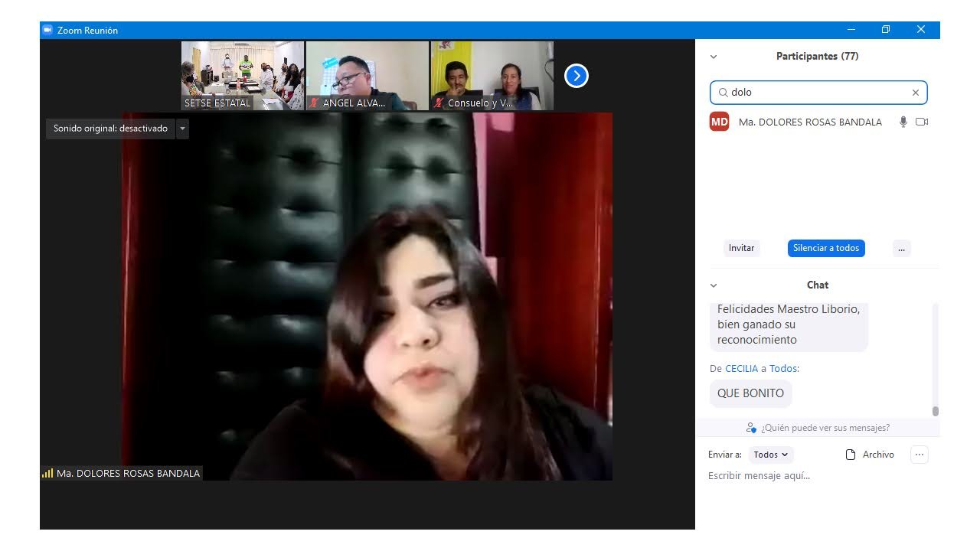The width and height of the screenshot is (980, 551).
Task: Collapse the Participantes panel
Action: 714,57
